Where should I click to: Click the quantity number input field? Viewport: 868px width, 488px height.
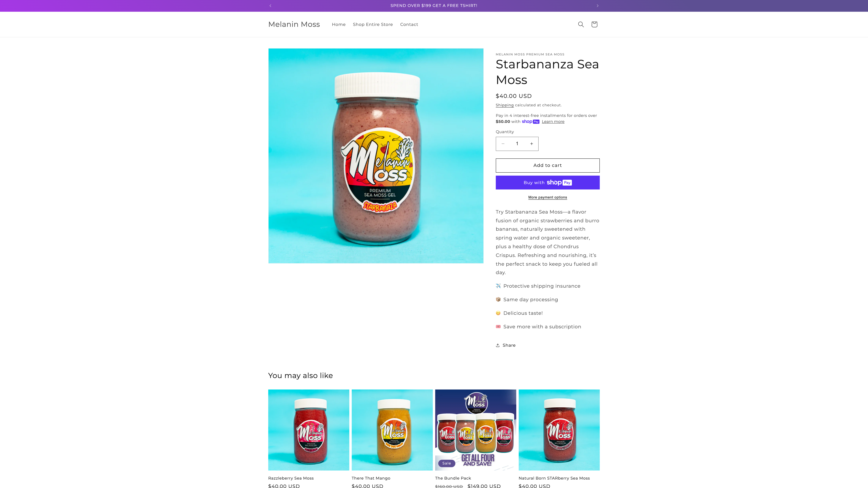(517, 144)
